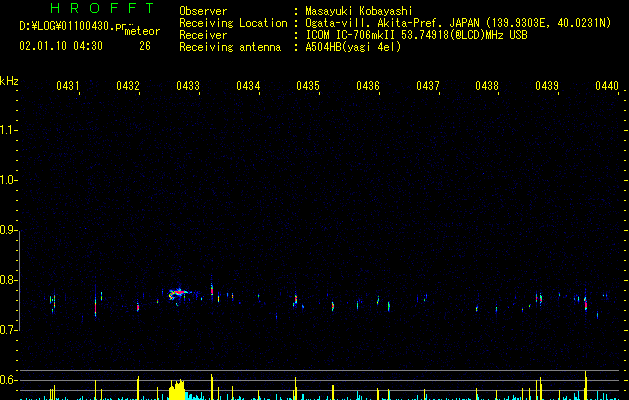Click the 0436 time marker

pyautogui.click(x=368, y=86)
